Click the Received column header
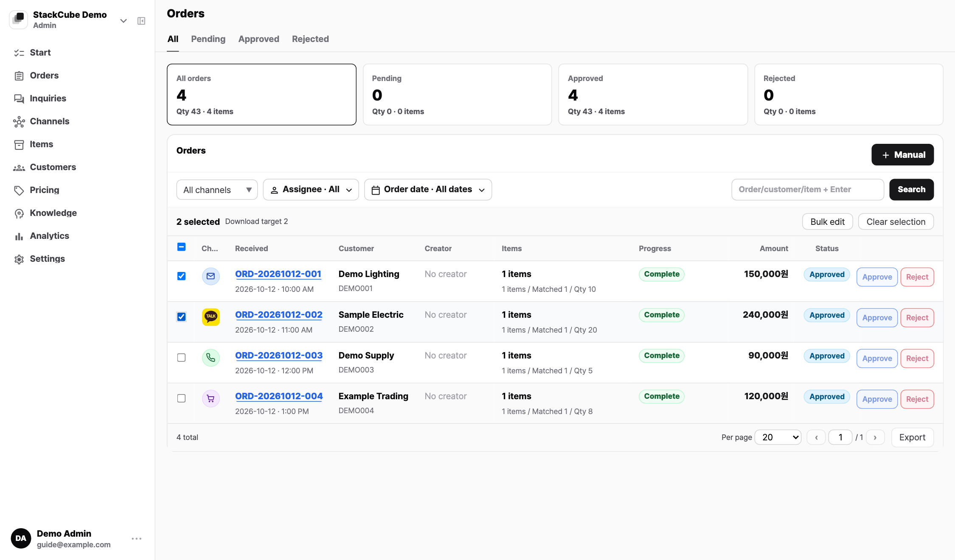 click(251, 249)
